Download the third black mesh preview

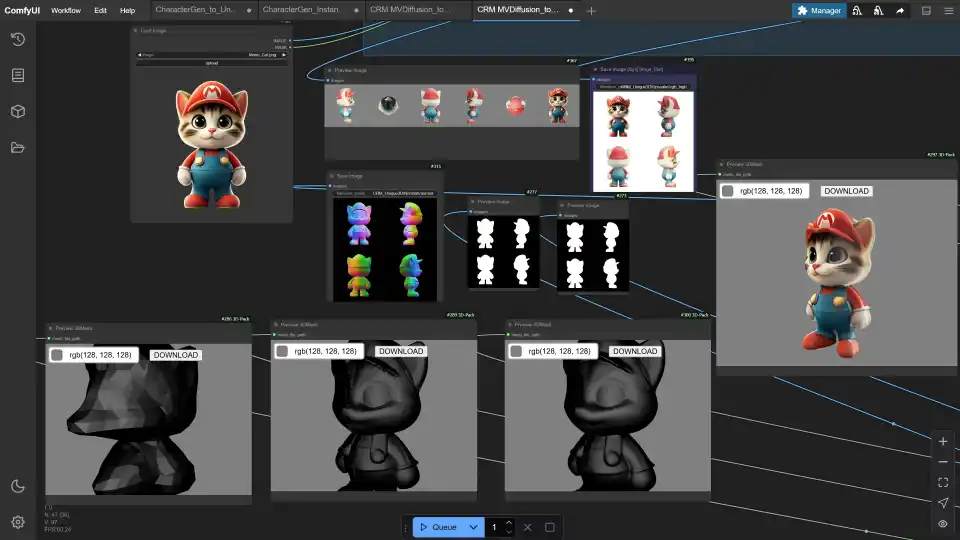(635, 351)
